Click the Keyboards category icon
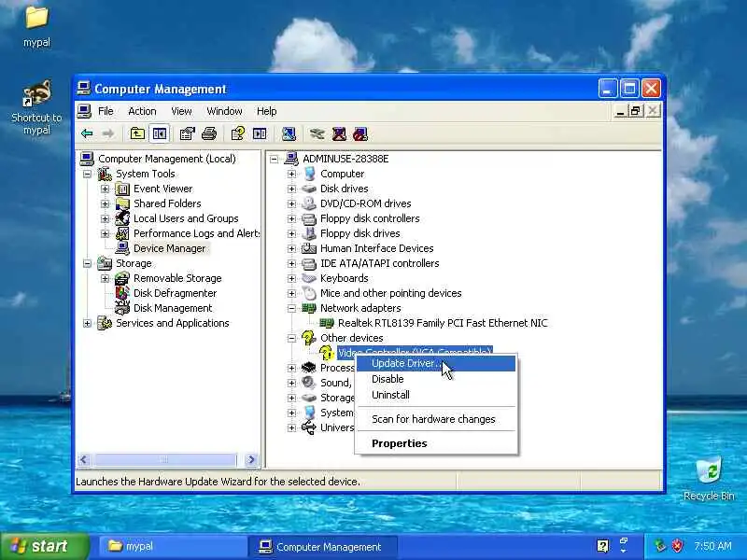747x560 pixels. (x=309, y=278)
